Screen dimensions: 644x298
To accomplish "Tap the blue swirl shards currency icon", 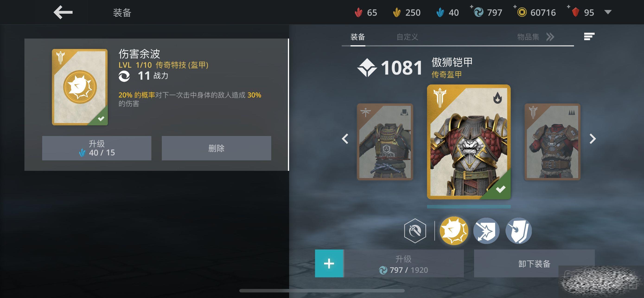I will pyautogui.click(x=478, y=12).
